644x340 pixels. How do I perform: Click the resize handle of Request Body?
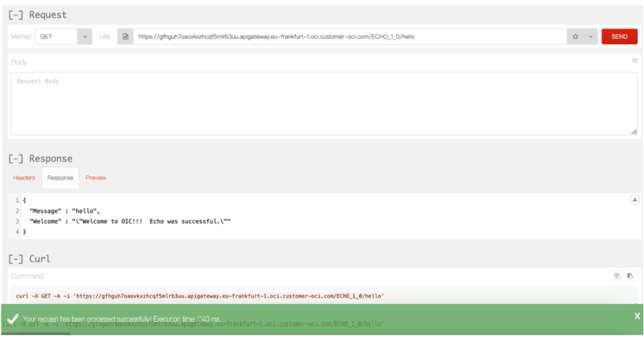click(633, 132)
